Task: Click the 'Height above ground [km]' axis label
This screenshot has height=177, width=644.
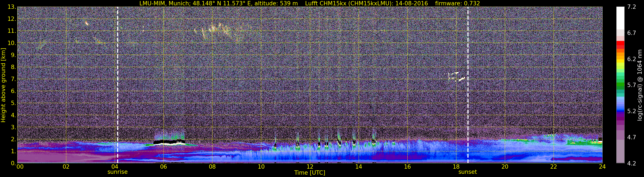Action: (3, 85)
